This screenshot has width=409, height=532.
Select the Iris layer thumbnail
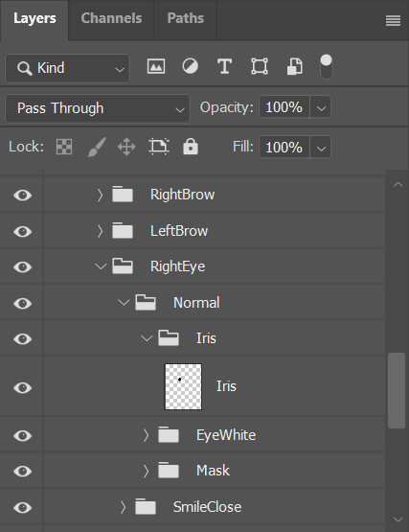(x=183, y=387)
